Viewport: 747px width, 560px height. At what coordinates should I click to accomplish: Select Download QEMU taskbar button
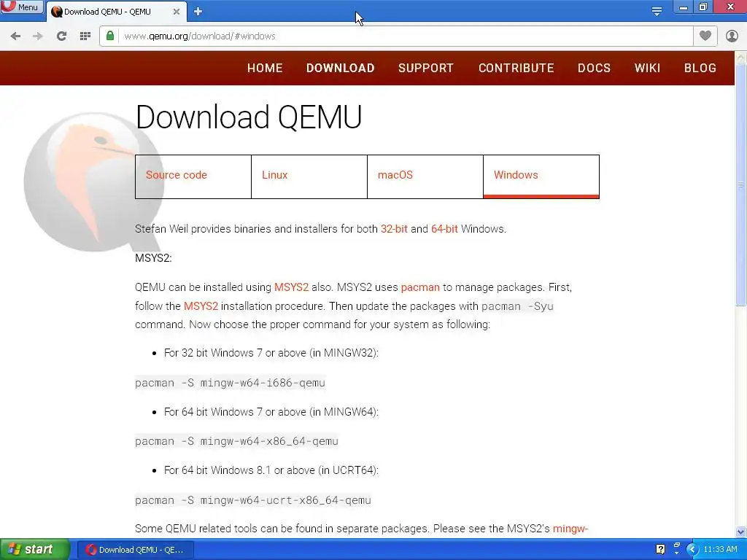click(135, 550)
